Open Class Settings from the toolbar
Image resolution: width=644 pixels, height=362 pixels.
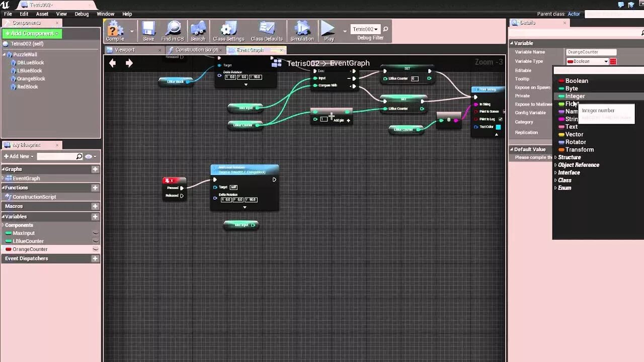(x=228, y=31)
